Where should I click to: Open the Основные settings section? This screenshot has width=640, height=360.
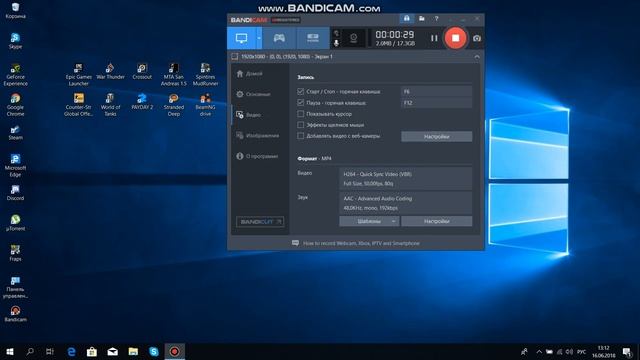coord(253,94)
